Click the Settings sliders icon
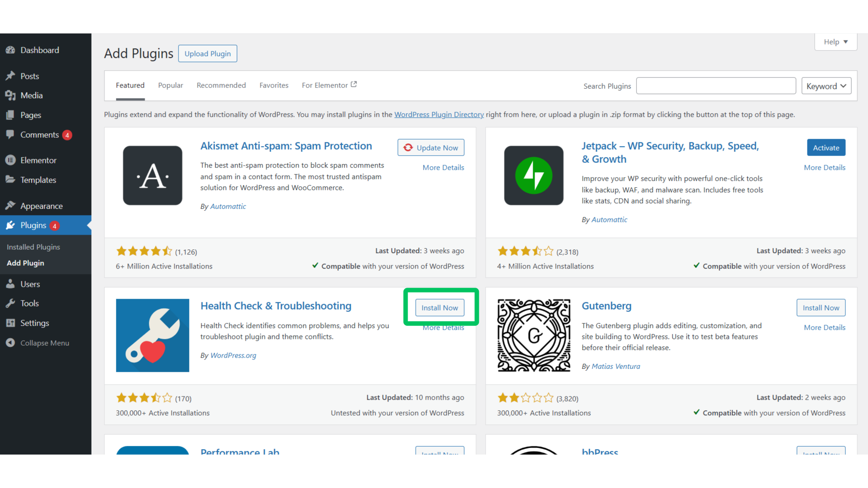 (11, 323)
